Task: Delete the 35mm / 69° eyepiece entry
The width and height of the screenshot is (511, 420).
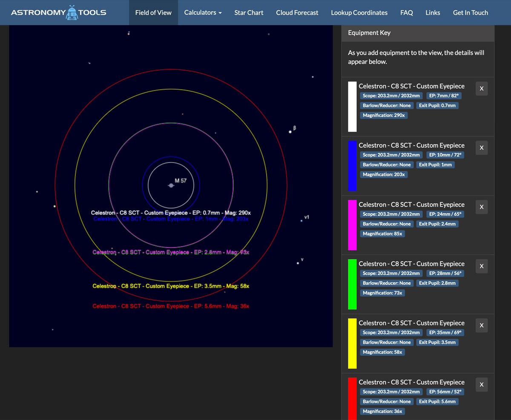Action: (x=482, y=325)
